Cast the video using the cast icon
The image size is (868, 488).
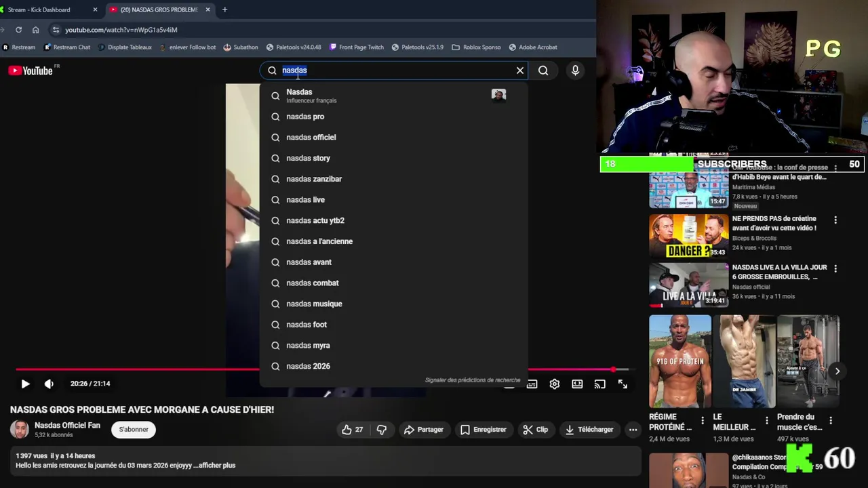point(599,384)
